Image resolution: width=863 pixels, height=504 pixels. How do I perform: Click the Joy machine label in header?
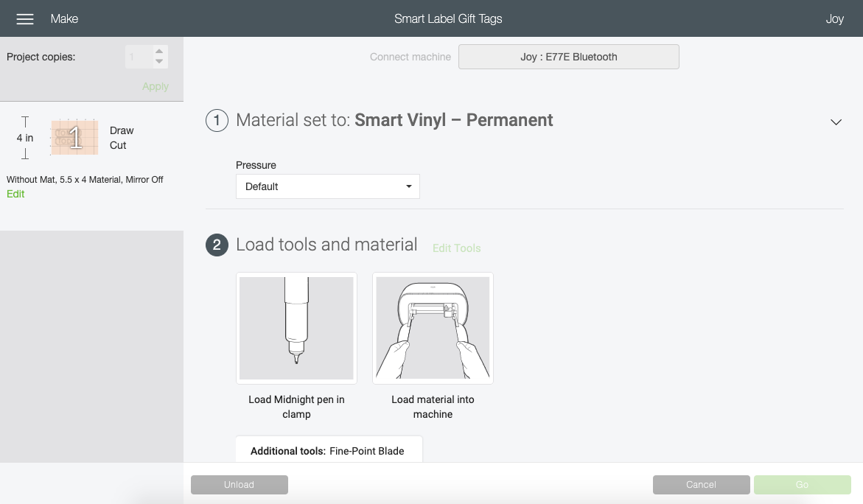834,19
